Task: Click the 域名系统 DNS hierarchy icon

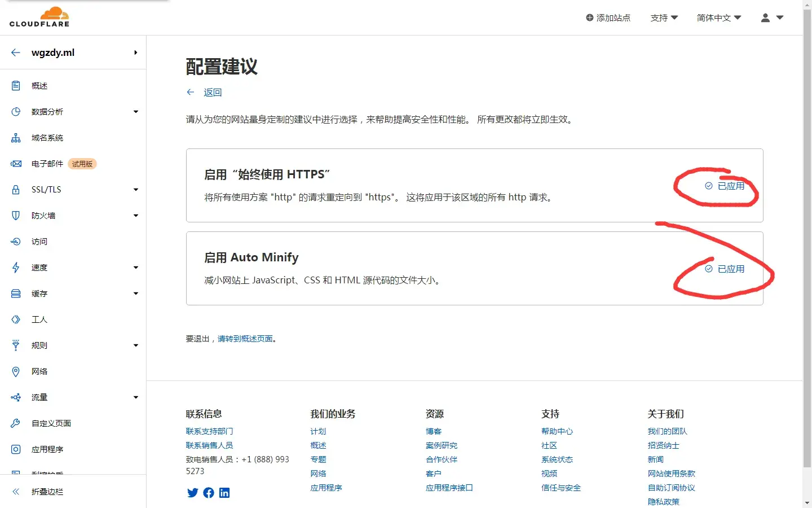Action: [x=16, y=138]
